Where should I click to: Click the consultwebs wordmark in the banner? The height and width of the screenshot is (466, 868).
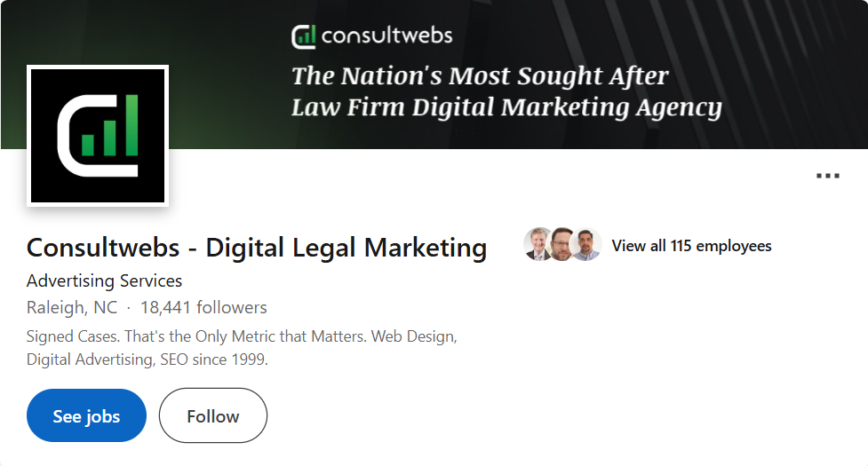(x=386, y=36)
